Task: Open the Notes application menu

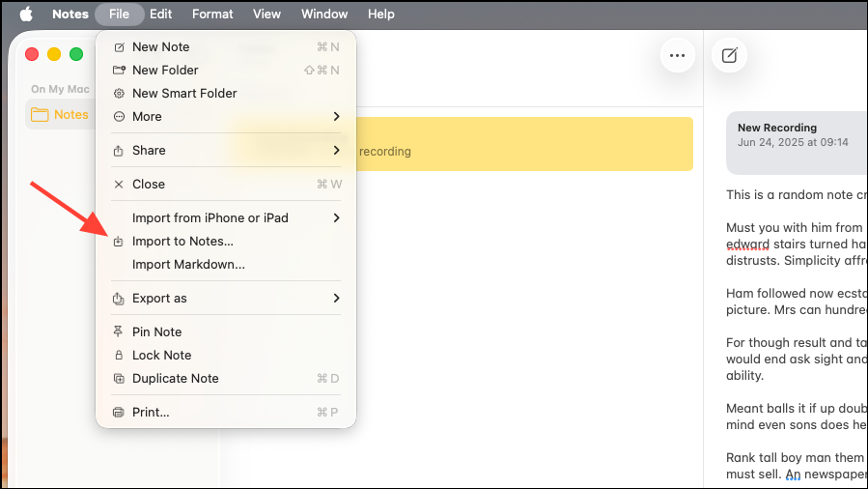Action: point(70,14)
